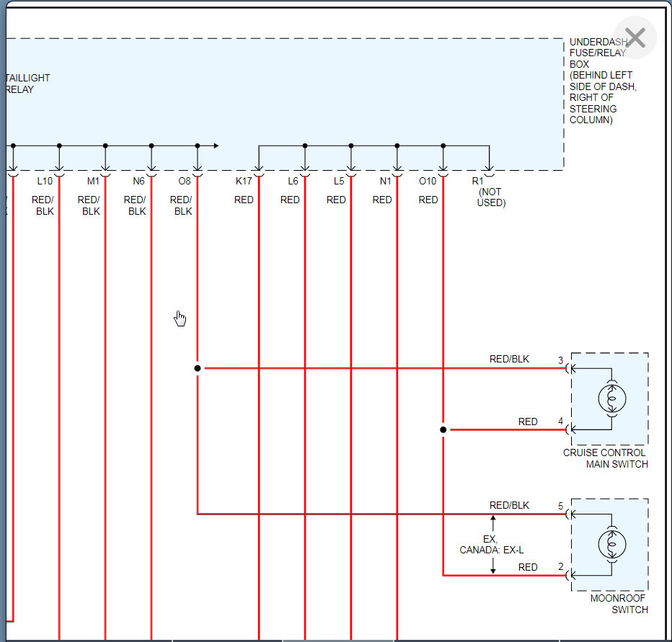Screen dimensions: 672x642
Task: Click the RED wire color label under K17
Action: click(x=244, y=200)
